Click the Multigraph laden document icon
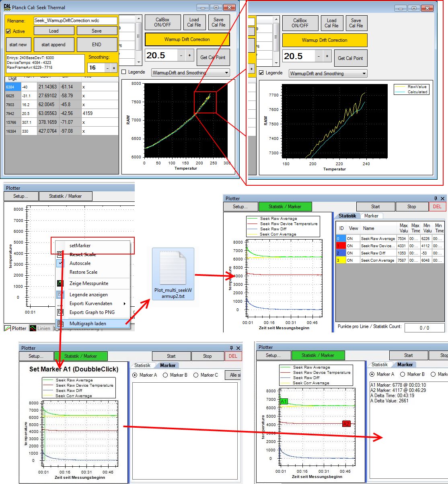Screen dimensions: 448x484 60,324
